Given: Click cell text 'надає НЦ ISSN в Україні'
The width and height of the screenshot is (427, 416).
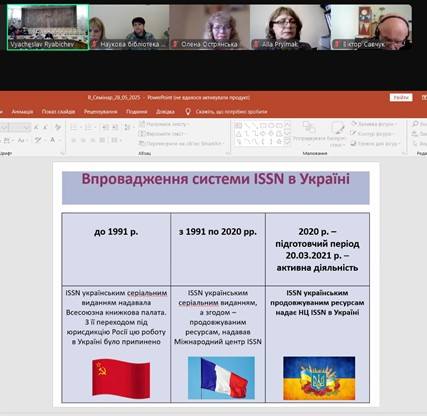Looking at the screenshot, I should 317,313.
